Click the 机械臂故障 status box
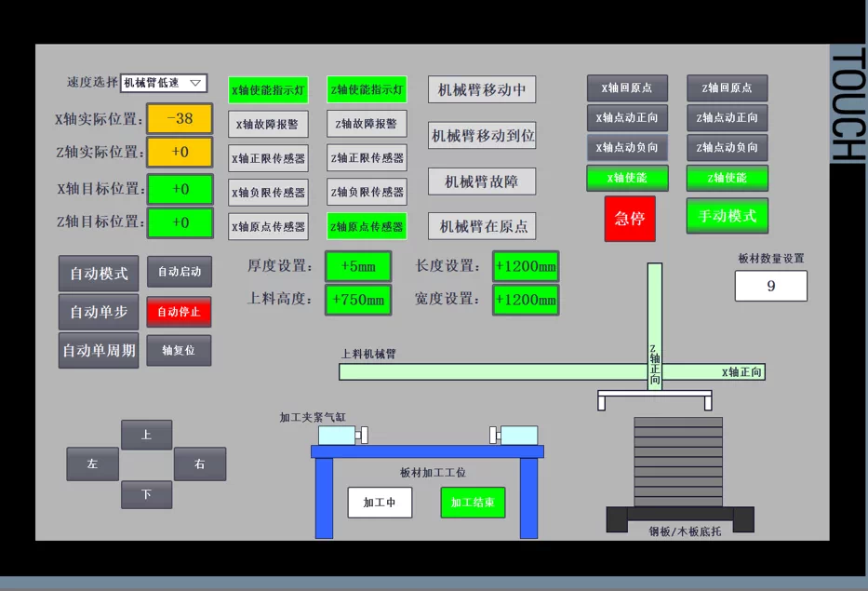 click(x=482, y=181)
